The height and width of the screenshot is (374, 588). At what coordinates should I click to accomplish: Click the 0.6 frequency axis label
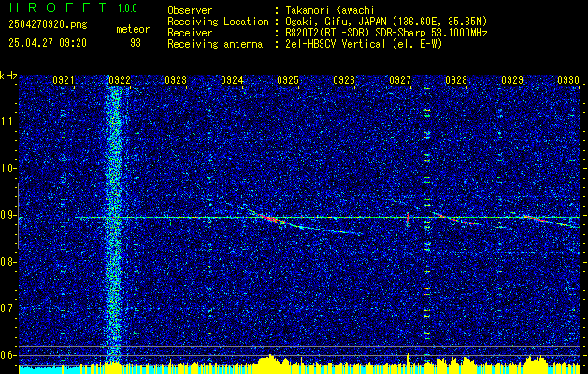pos(8,355)
